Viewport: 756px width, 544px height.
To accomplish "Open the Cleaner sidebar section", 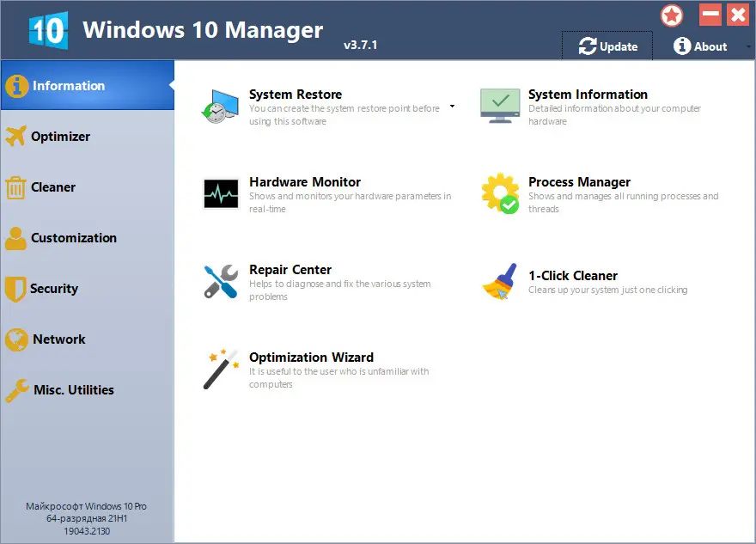I will (x=88, y=187).
